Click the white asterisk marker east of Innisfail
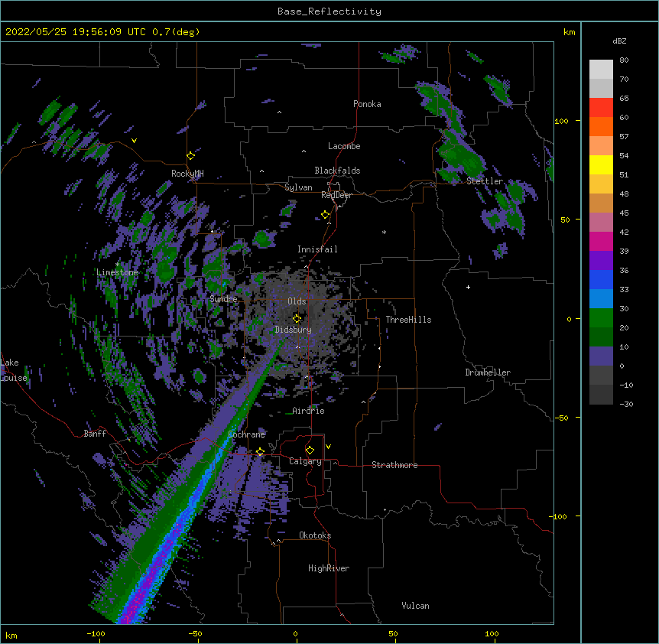Screen dimensions: 659x644 [x=384, y=232]
